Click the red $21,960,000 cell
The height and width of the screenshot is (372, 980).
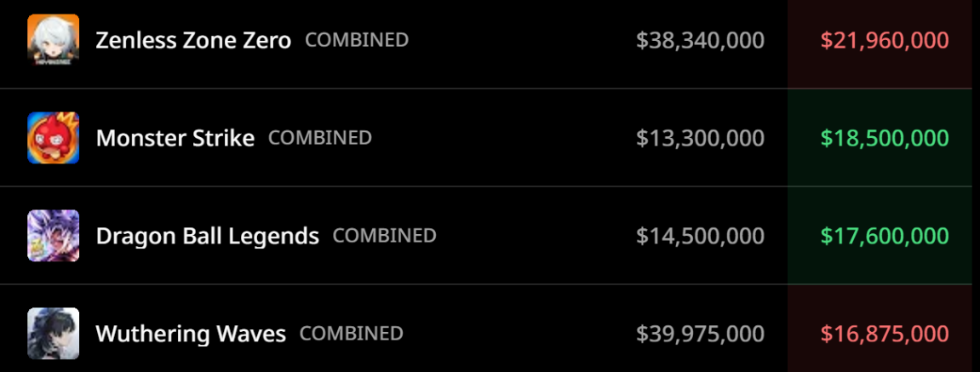(884, 40)
